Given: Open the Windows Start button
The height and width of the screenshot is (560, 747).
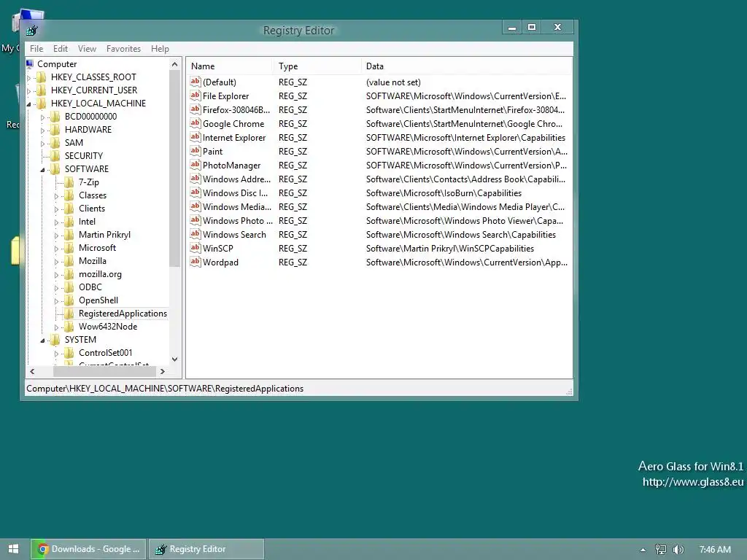Looking at the screenshot, I should tap(13, 549).
